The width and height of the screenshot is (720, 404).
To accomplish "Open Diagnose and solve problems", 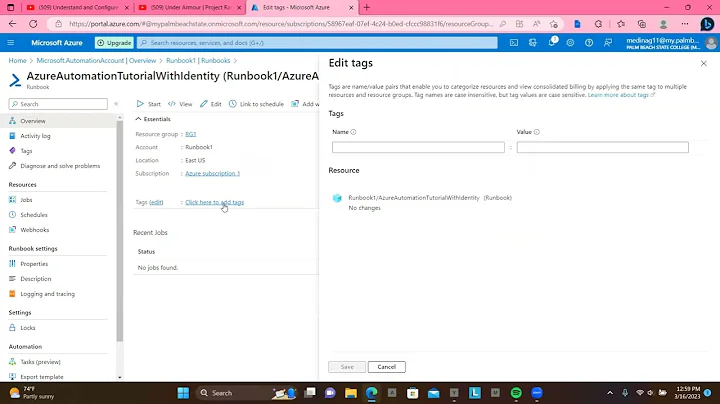I will tap(58, 166).
